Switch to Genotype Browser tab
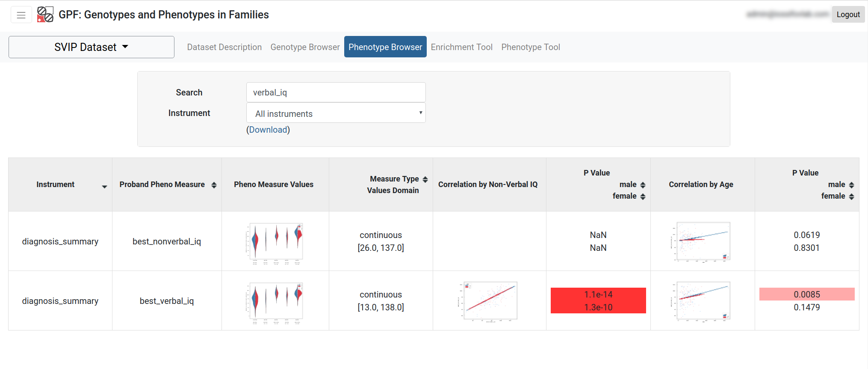 tap(305, 47)
